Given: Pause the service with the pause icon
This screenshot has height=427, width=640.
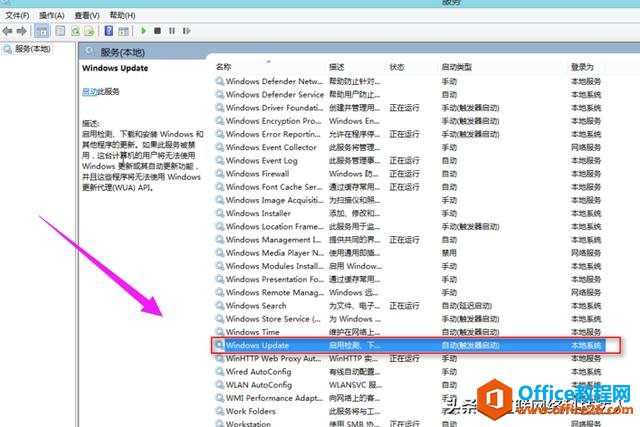Looking at the screenshot, I should pos(172,31).
